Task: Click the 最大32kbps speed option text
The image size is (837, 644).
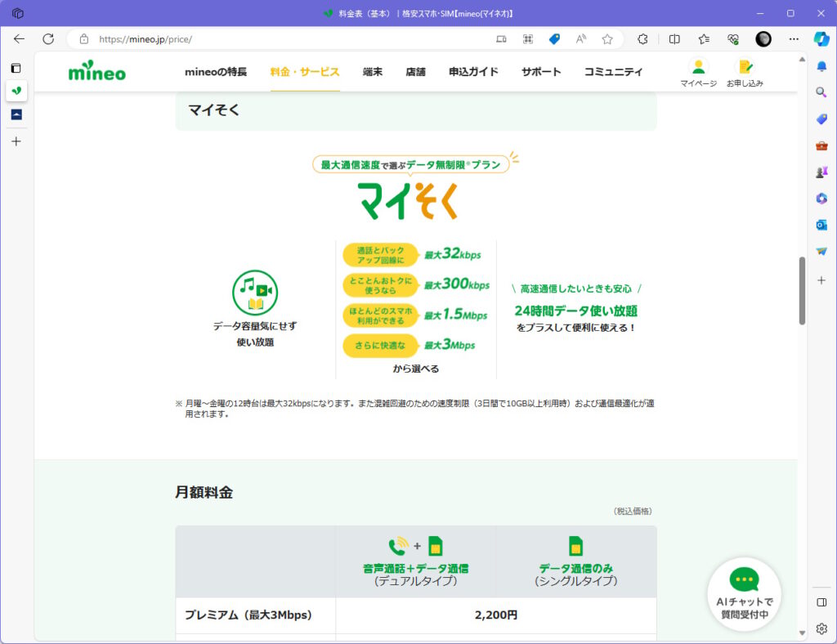Action: pyautogui.click(x=453, y=254)
